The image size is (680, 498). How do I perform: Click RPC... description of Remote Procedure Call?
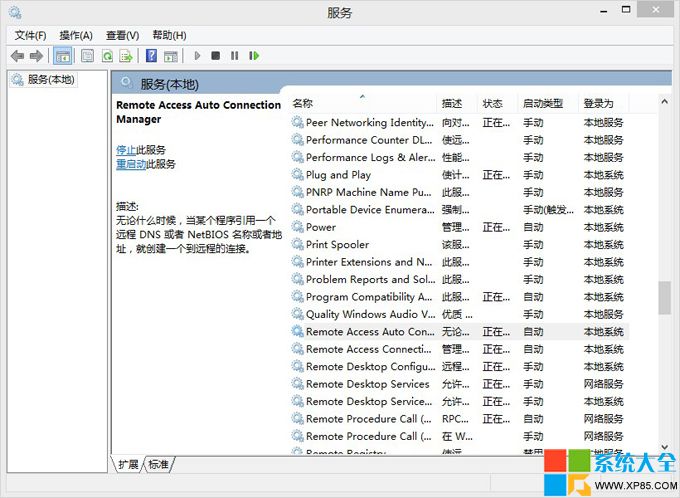455,419
